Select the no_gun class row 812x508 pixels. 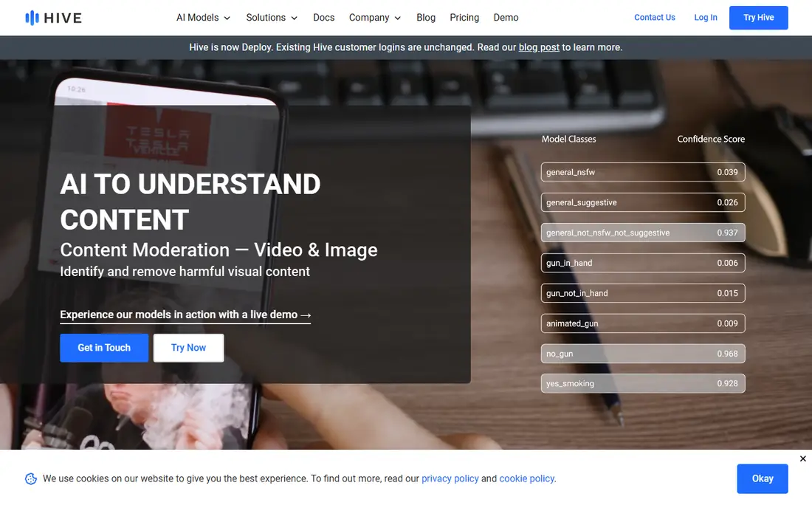[643, 354]
